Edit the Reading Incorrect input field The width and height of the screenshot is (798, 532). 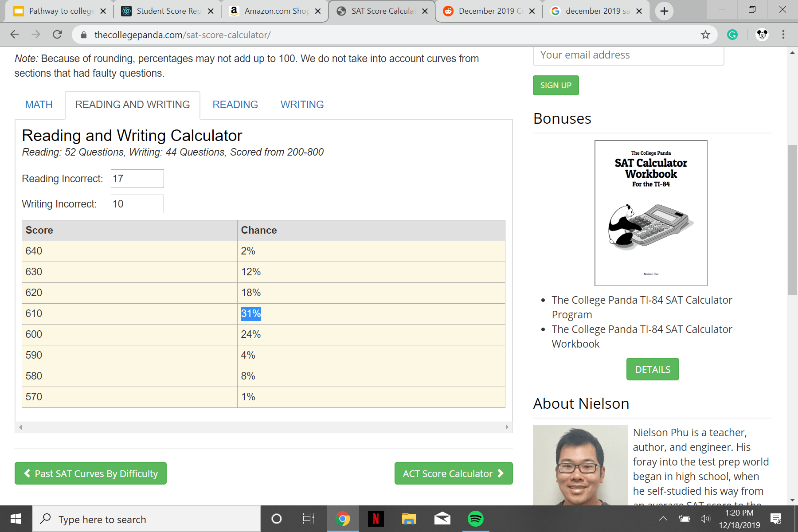(137, 179)
